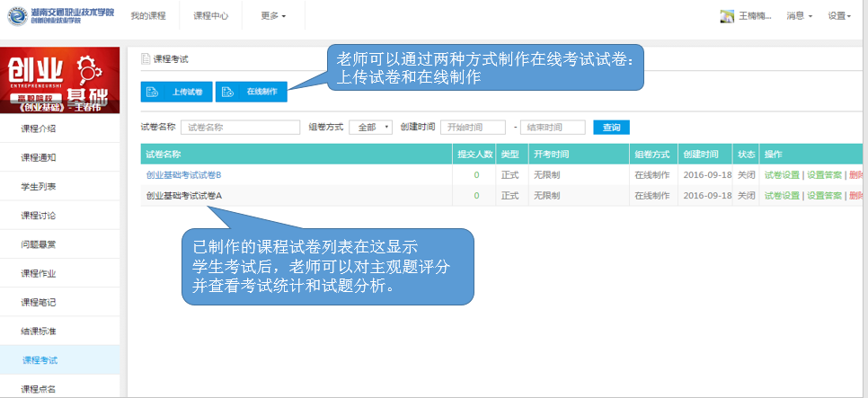Click the user avatar next to 王楠楠

click(x=728, y=16)
